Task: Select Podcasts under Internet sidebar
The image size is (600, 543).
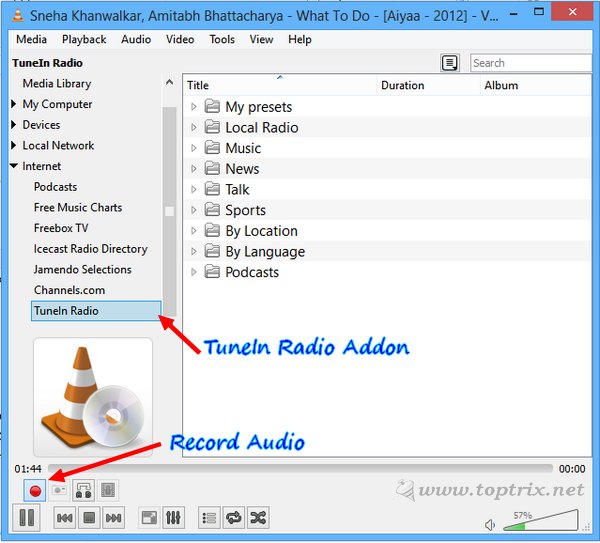Action: [55, 187]
